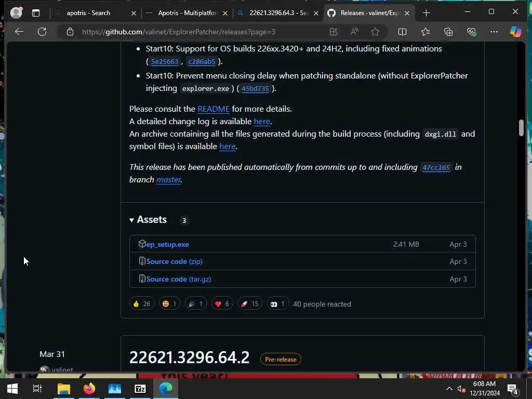Launch Firefox from the taskbar
This screenshot has width=532, height=399.
click(x=89, y=389)
